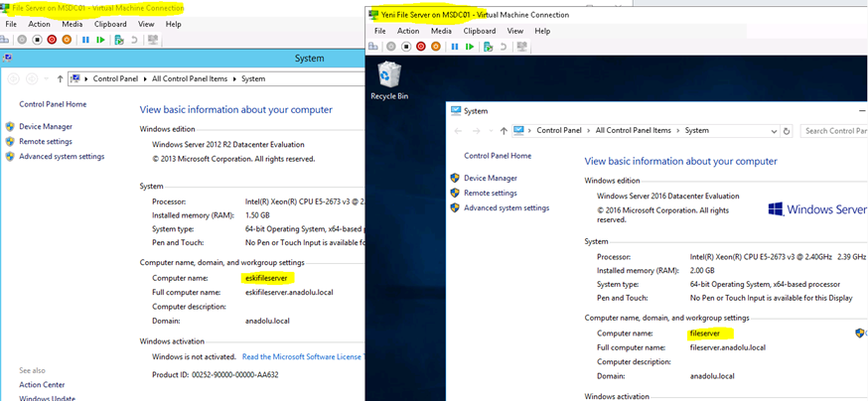
Task: Open Clipboard menu in Yeni File Server window
Action: 480,31
